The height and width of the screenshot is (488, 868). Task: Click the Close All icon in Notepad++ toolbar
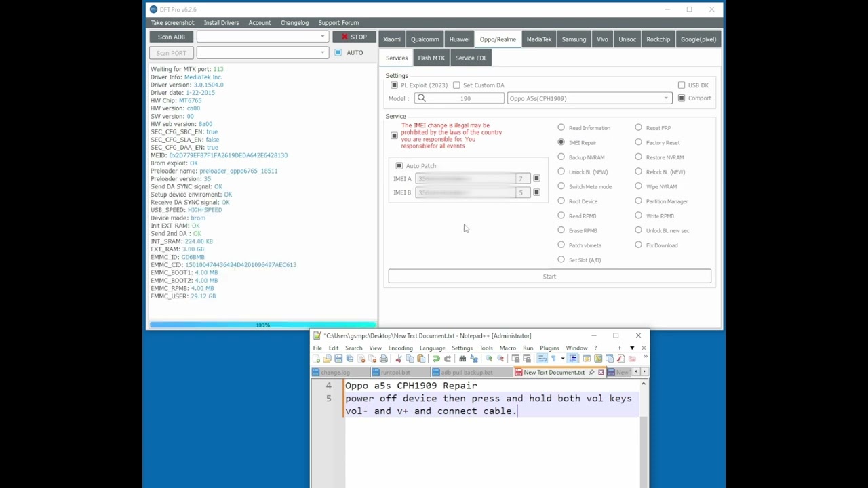click(x=372, y=359)
